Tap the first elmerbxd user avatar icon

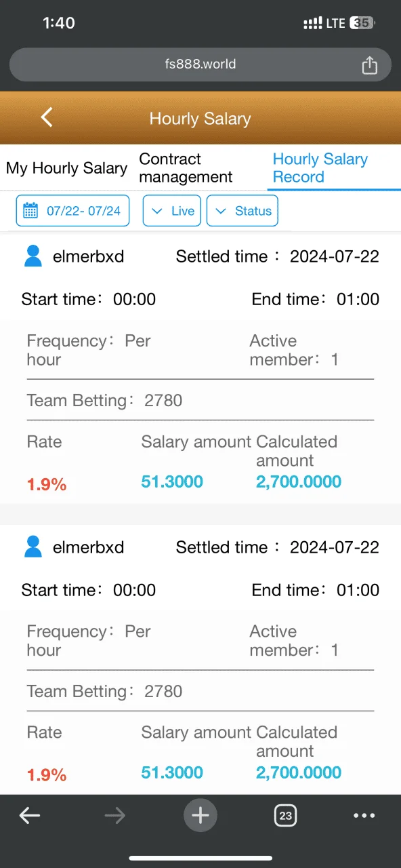(x=33, y=256)
